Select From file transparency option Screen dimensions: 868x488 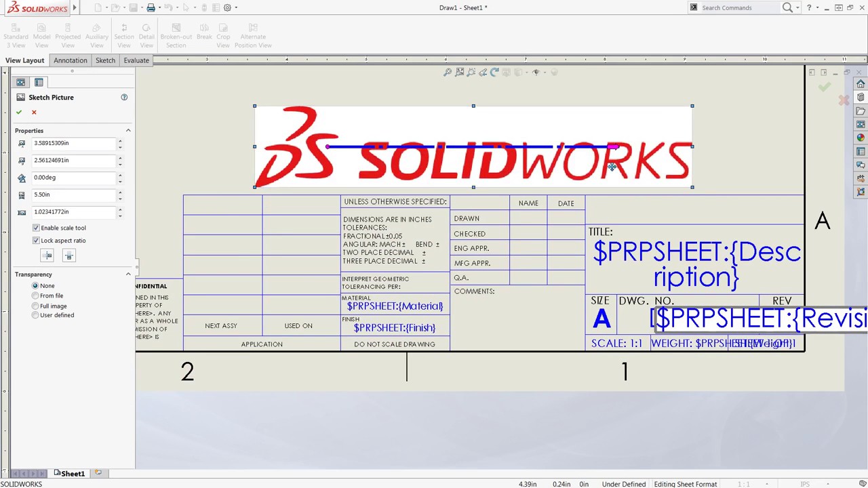(35, 296)
